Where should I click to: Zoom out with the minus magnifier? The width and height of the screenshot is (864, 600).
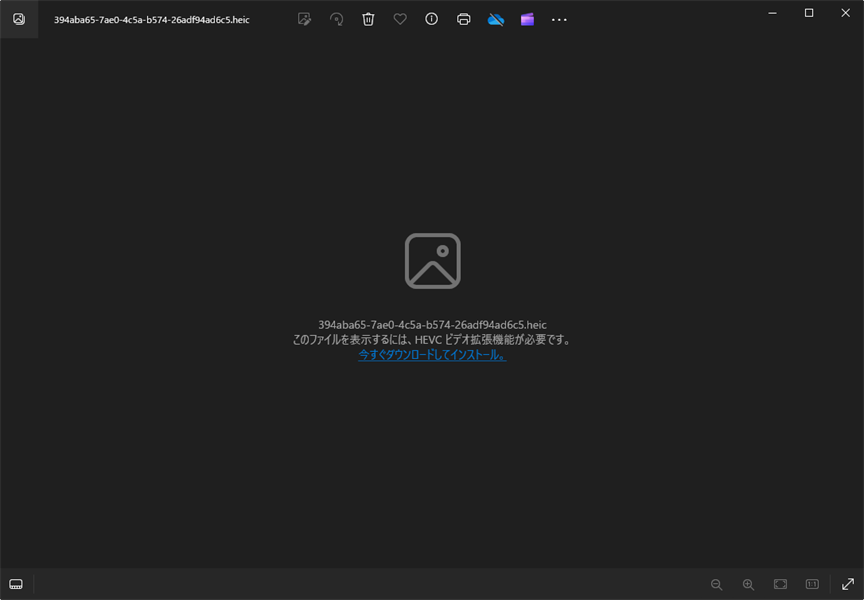716,584
